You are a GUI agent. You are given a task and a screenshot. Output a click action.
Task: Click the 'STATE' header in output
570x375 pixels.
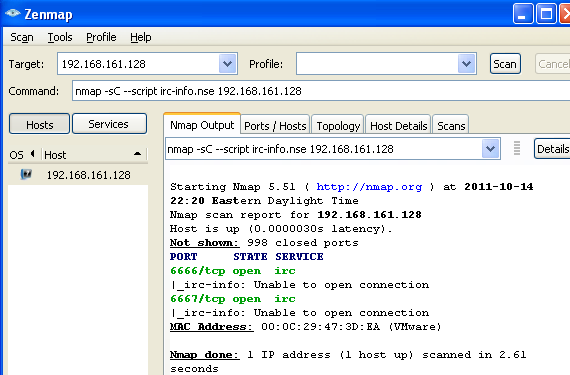250,257
